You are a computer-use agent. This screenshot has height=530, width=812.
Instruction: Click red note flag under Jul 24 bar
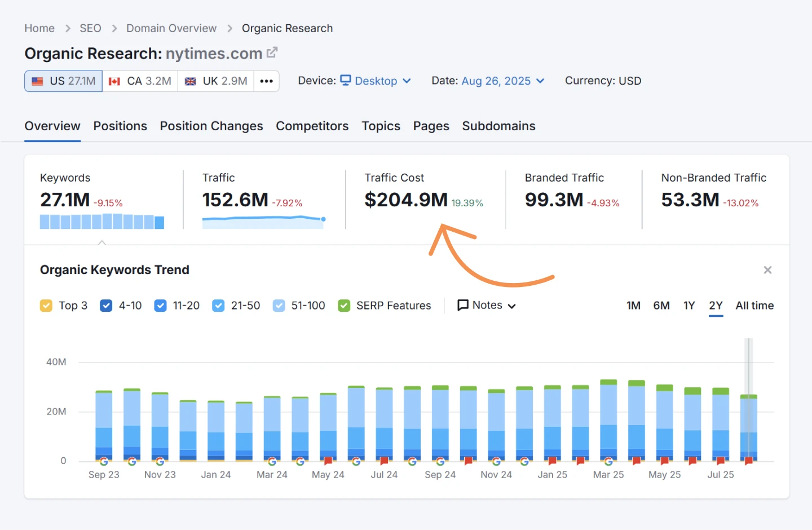coord(385,461)
